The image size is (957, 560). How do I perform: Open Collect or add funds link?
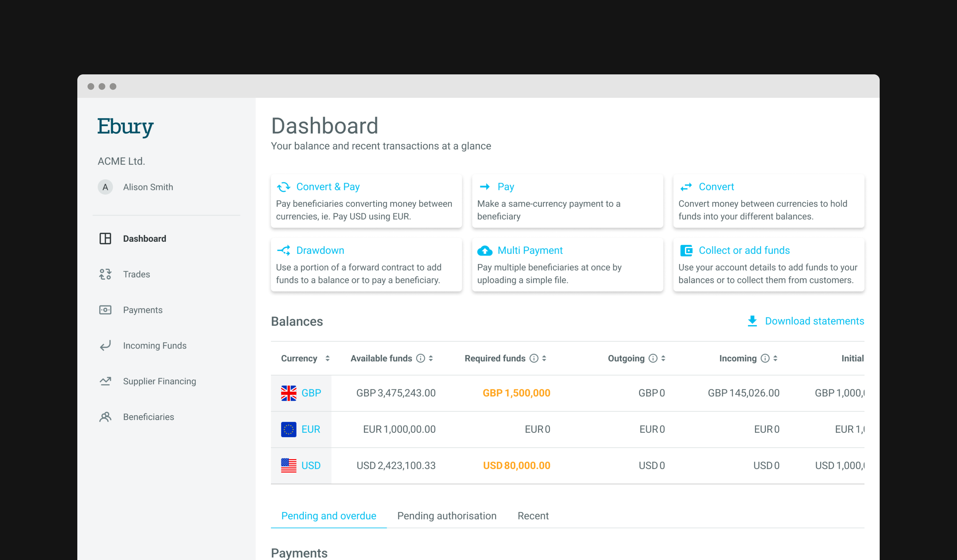pos(744,250)
